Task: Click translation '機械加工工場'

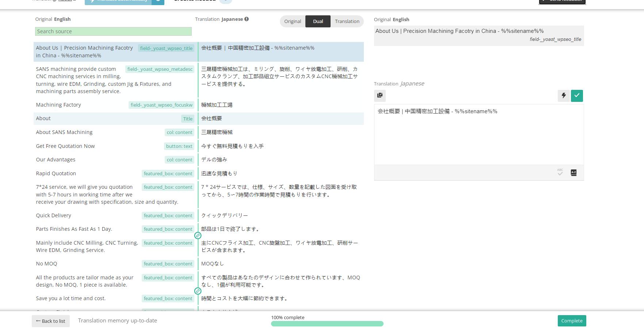Action: (x=217, y=105)
